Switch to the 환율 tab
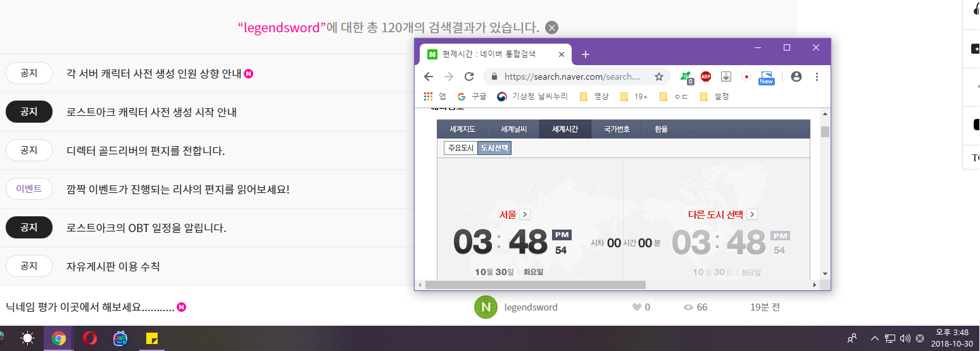 [661, 129]
